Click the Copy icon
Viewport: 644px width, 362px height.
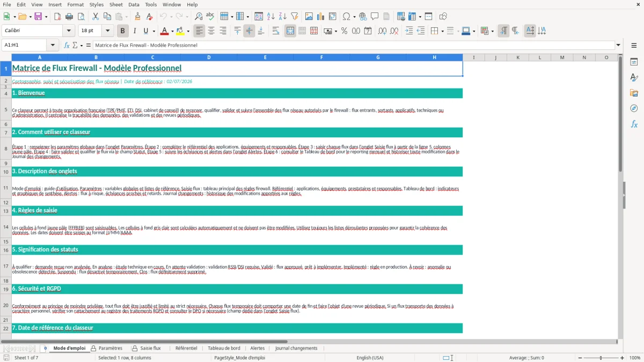click(107, 17)
